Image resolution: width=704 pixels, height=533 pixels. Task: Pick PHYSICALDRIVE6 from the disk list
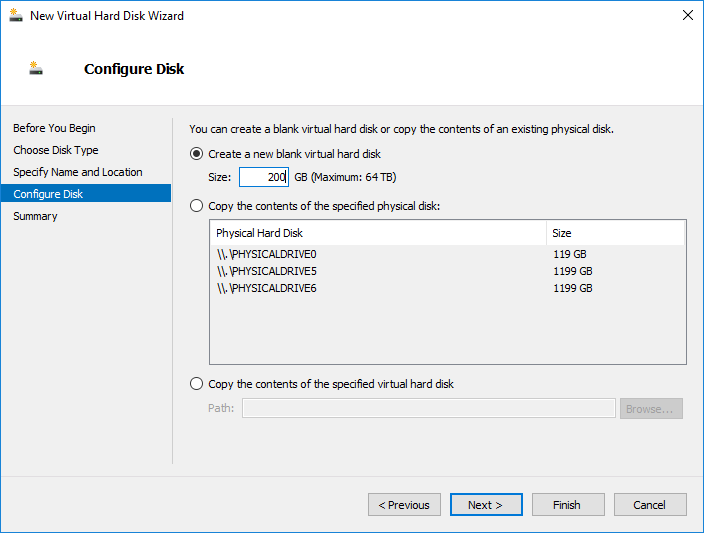[x=448, y=288]
